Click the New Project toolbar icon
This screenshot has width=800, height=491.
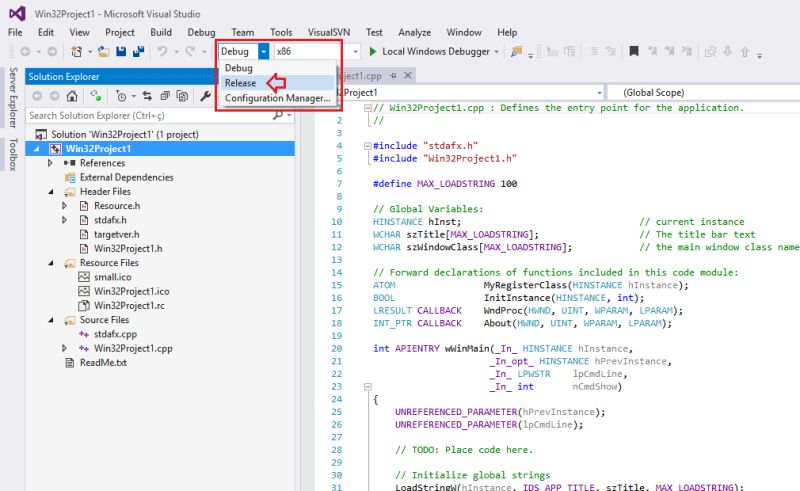pos(77,52)
